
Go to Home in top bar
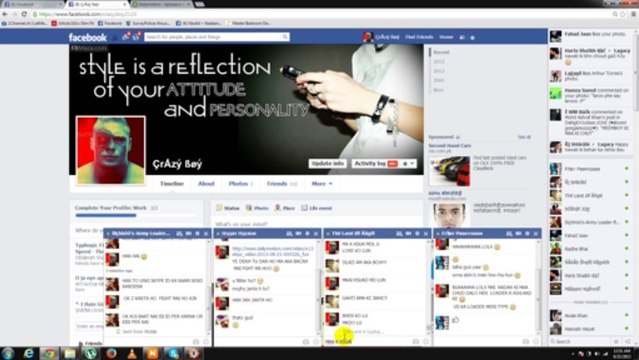(x=446, y=37)
